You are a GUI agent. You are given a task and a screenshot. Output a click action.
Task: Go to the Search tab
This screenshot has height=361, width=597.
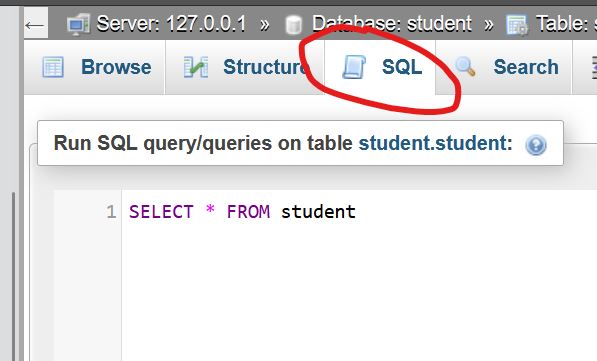(x=526, y=67)
